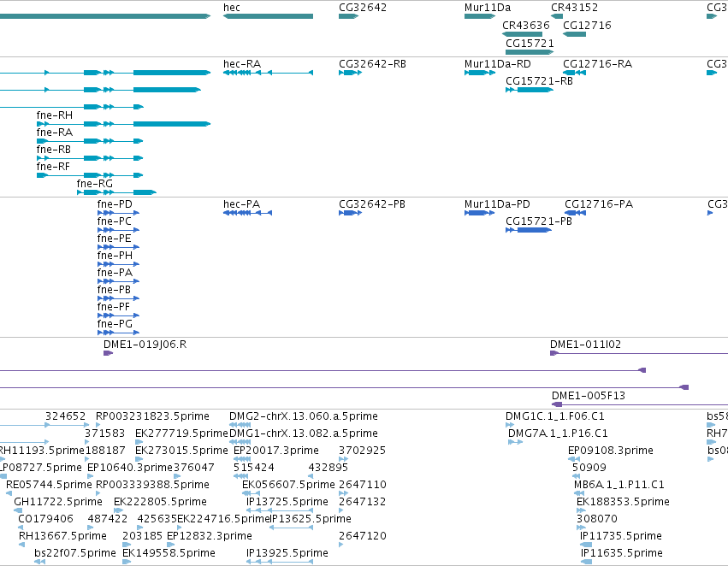Click the IP13925.5prime EST label

[x=287, y=554]
